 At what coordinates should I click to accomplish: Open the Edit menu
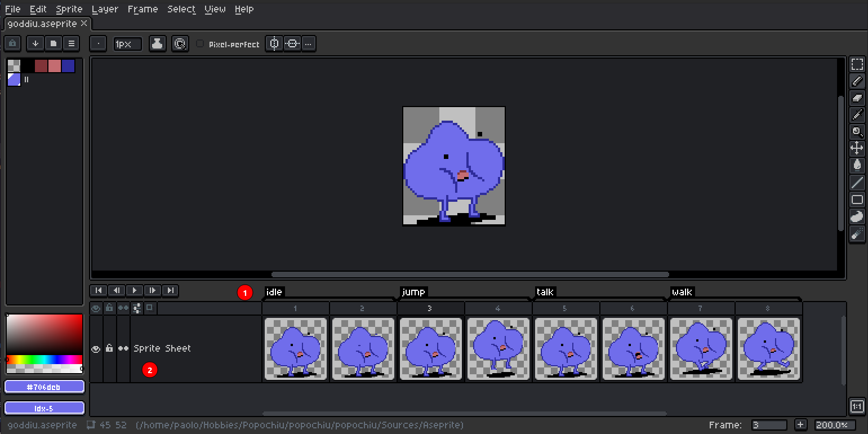(38, 9)
